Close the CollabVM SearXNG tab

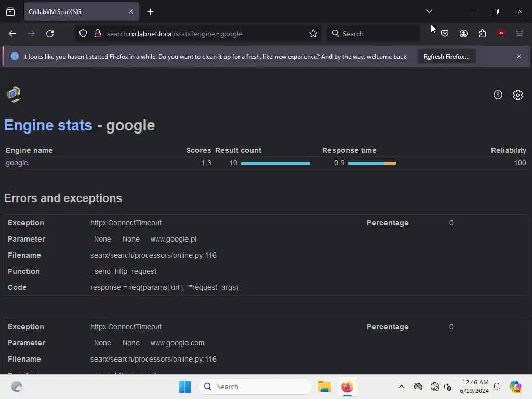pyautogui.click(x=130, y=11)
